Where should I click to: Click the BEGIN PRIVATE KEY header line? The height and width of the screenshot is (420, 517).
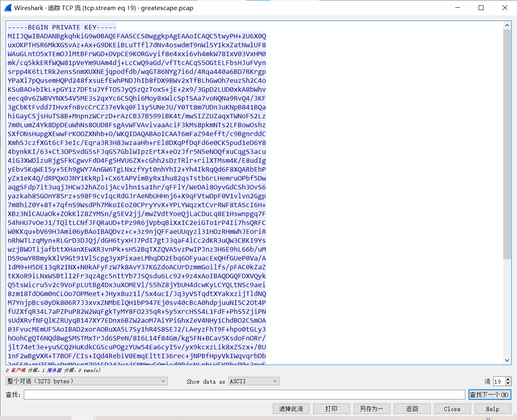pos(62,27)
